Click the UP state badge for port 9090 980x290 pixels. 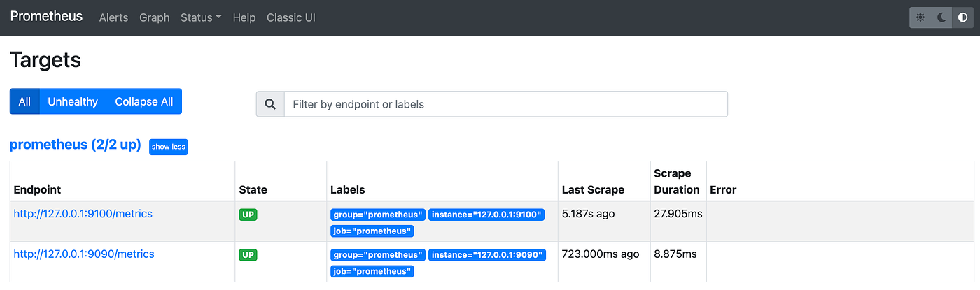248,255
